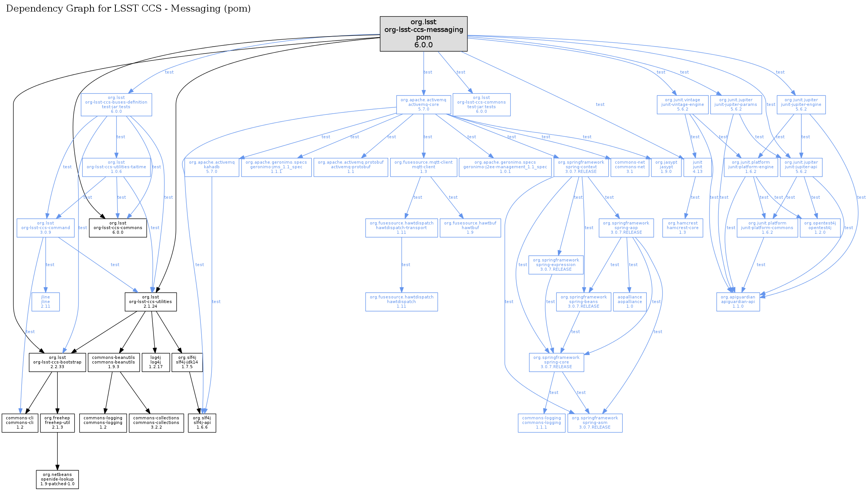Click the org-lsst-ccs-bootstrap 2.2.33 node
The width and height of the screenshot is (868, 491).
point(57,362)
